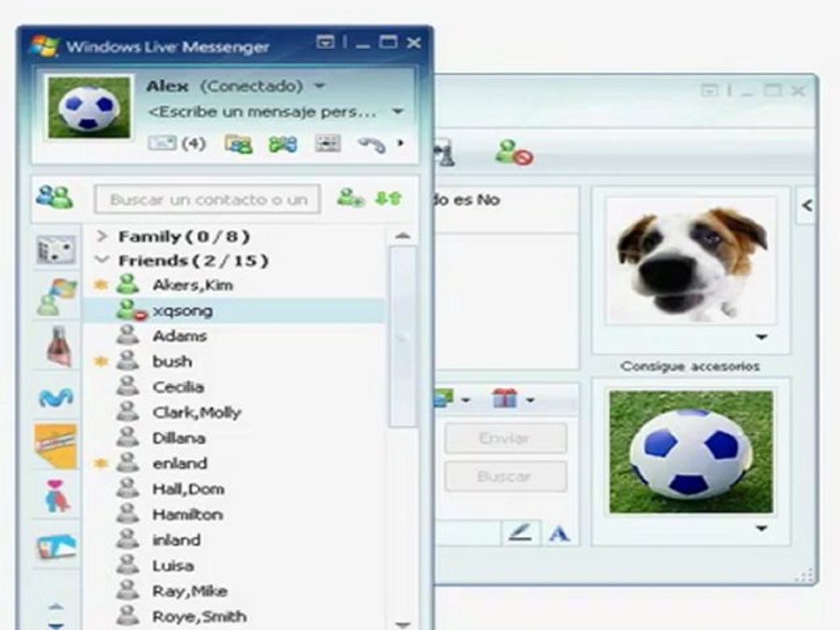Click the star marker beside enland
Screen dimensions: 840x630
coord(101,464)
